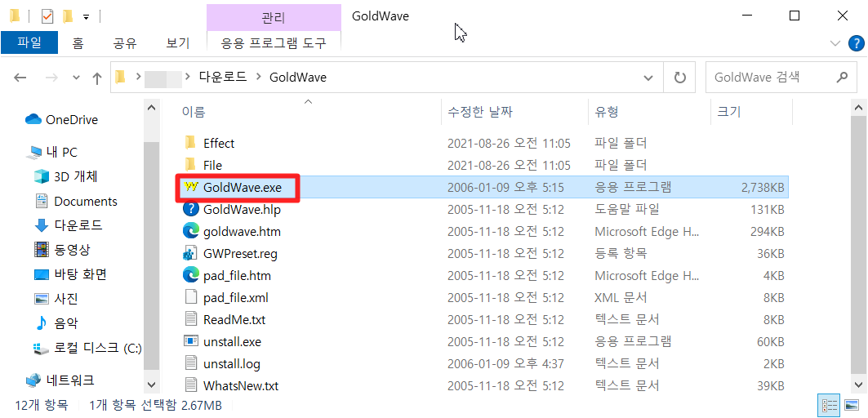
Task: Select the GWPreset.reg file name
Action: click(240, 254)
